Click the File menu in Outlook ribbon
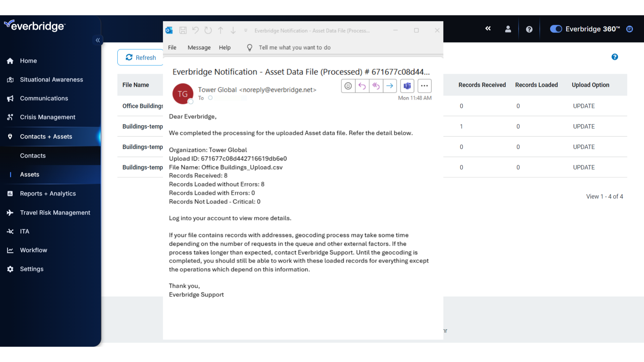Screen dimensions: 644x362 (x=172, y=47)
